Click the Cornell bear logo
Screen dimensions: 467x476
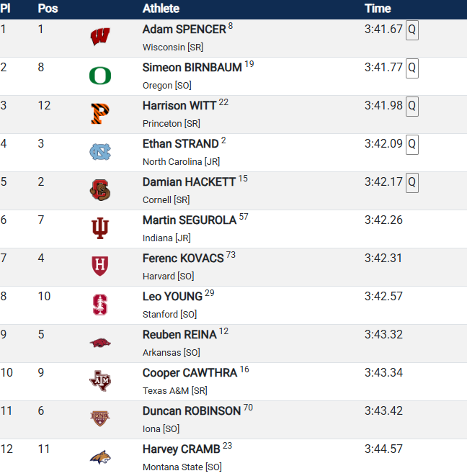[x=100, y=190]
